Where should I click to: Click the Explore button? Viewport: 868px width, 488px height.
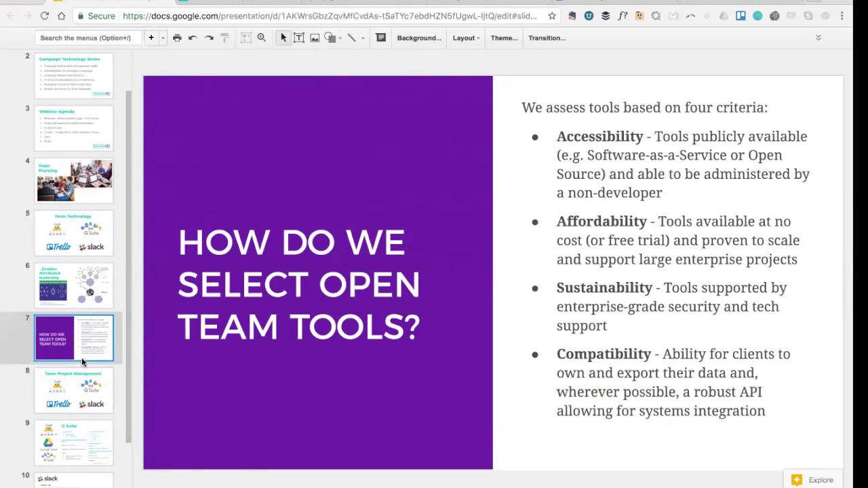click(812, 480)
